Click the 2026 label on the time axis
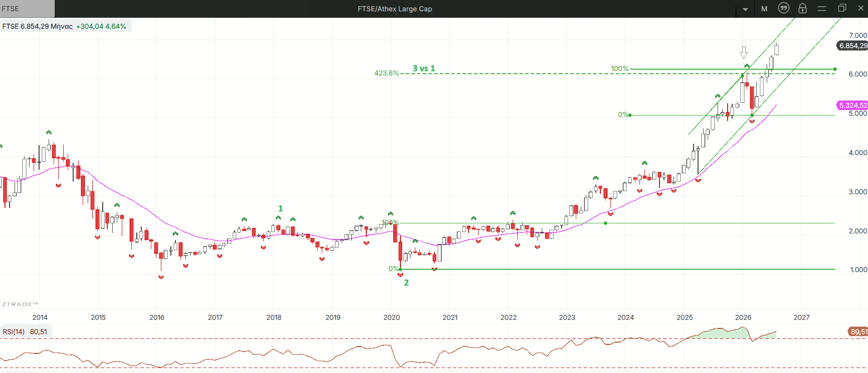Screen dimensions: 868x373 (743, 318)
